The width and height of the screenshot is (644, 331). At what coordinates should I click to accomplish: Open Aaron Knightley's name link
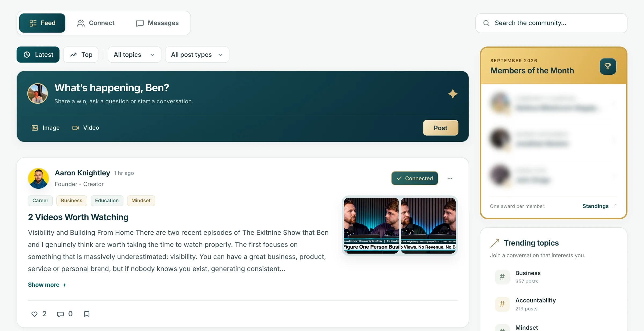(82, 173)
